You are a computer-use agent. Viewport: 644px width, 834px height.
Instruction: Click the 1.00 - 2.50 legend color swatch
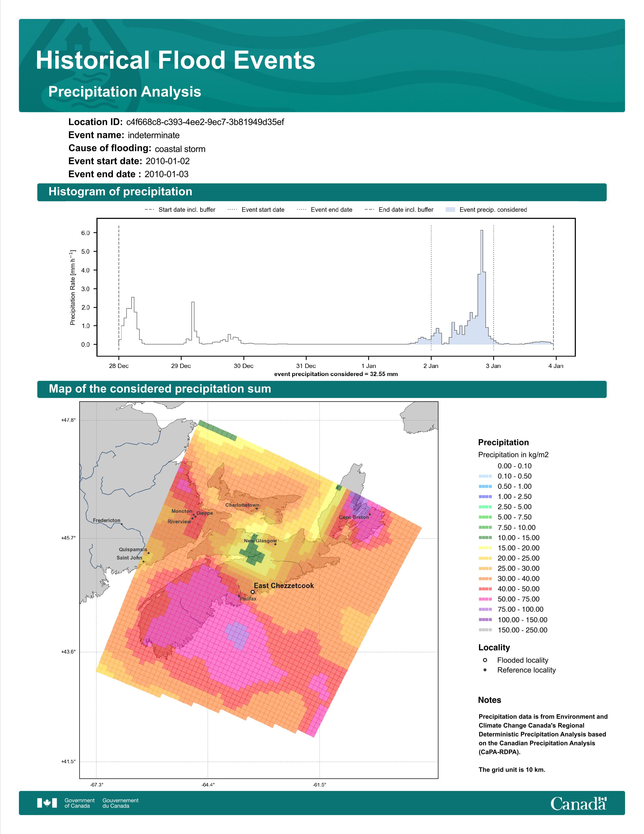(485, 497)
